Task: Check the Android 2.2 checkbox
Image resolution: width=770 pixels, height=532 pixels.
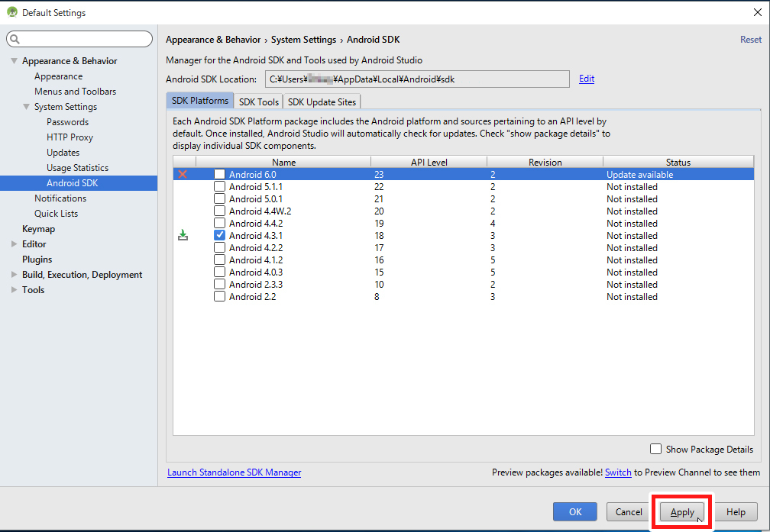Action: pyautogui.click(x=219, y=296)
